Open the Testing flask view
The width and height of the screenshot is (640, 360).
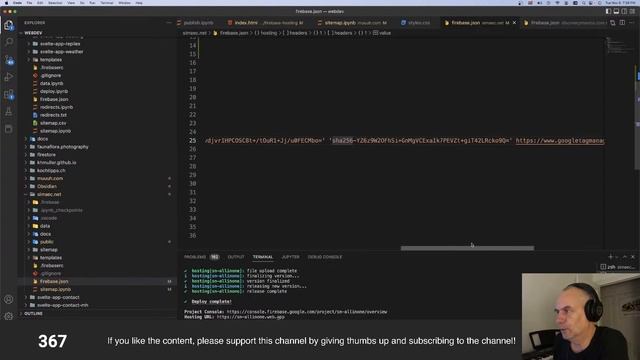pyautogui.click(x=9, y=112)
